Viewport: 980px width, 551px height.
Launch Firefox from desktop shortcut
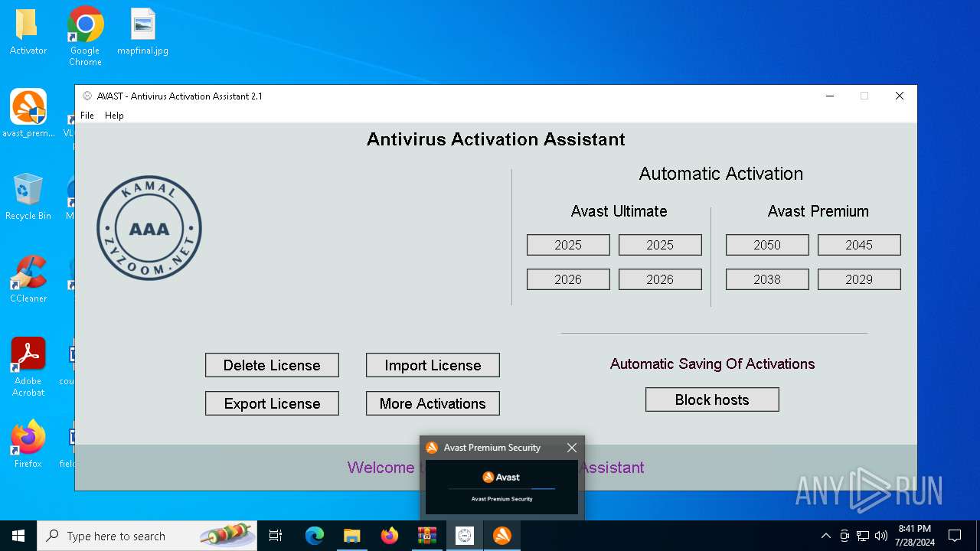[28, 444]
